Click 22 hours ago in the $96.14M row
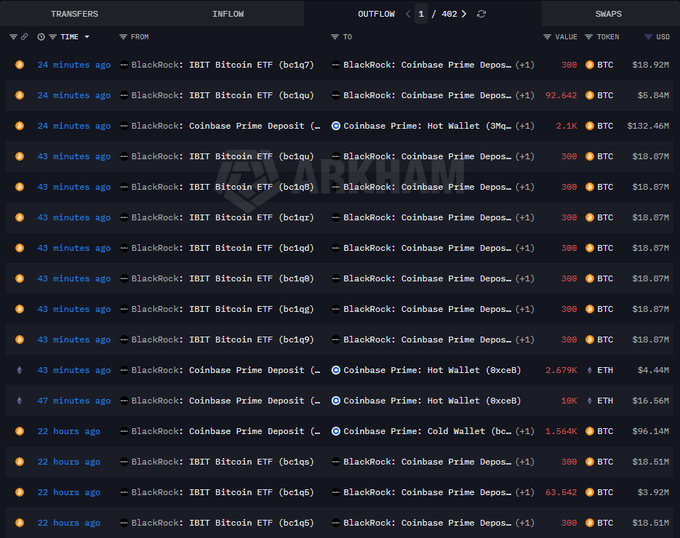Viewport: 680px width, 538px height. click(x=69, y=431)
